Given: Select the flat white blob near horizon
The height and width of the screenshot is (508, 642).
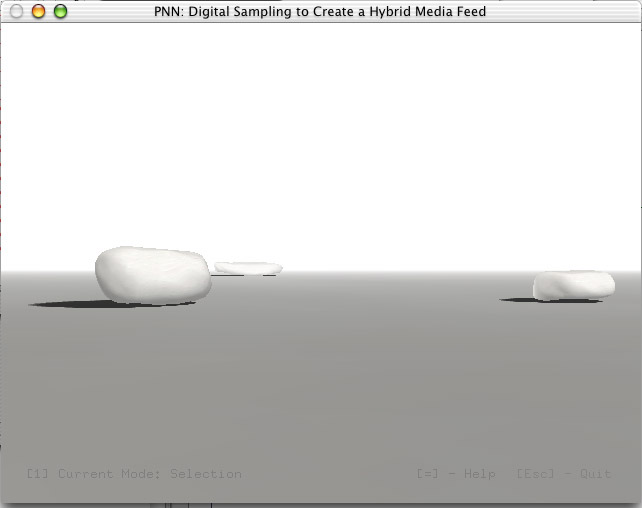Looking at the screenshot, I should [x=249, y=268].
